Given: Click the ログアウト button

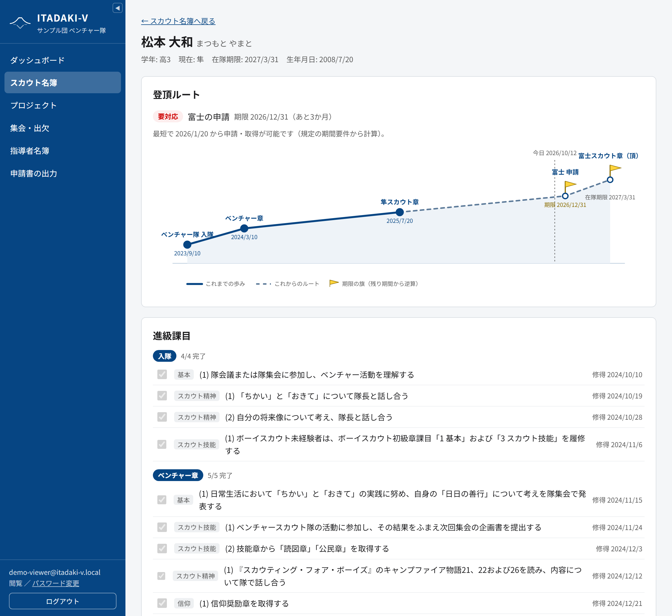Looking at the screenshot, I should pos(63,601).
